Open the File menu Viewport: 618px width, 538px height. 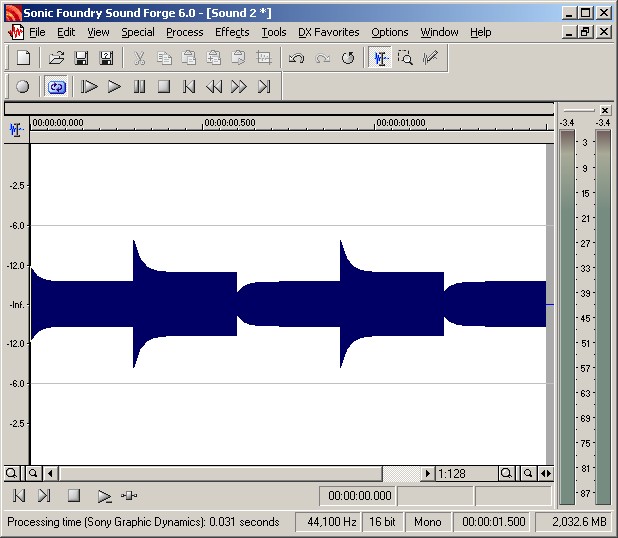tap(37, 32)
